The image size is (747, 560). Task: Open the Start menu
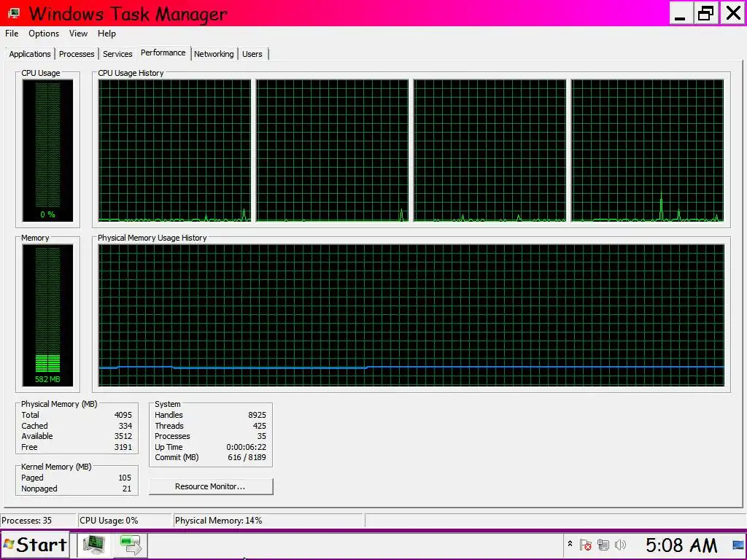click(x=35, y=545)
